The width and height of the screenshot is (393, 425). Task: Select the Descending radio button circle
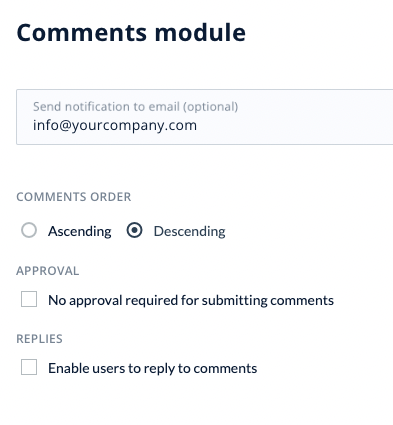pos(134,230)
